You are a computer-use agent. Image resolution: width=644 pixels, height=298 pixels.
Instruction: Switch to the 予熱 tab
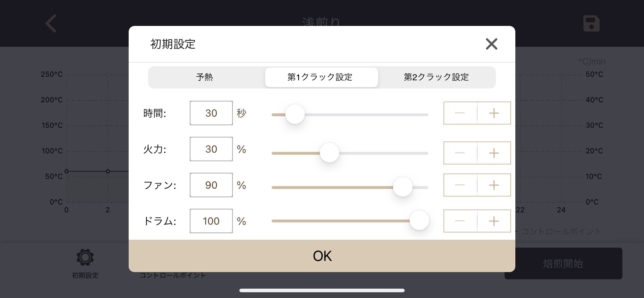click(x=205, y=77)
